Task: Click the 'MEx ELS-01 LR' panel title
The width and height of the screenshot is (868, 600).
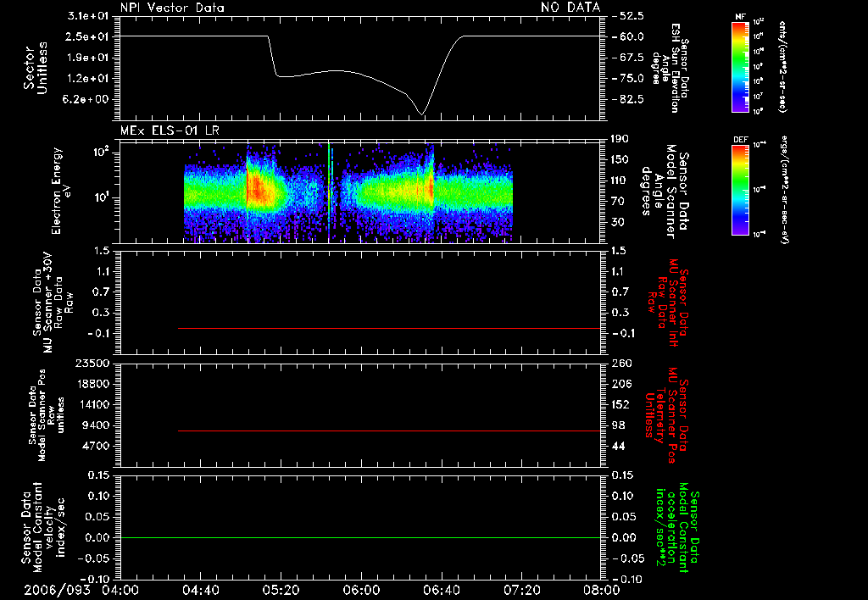Action: (x=170, y=131)
